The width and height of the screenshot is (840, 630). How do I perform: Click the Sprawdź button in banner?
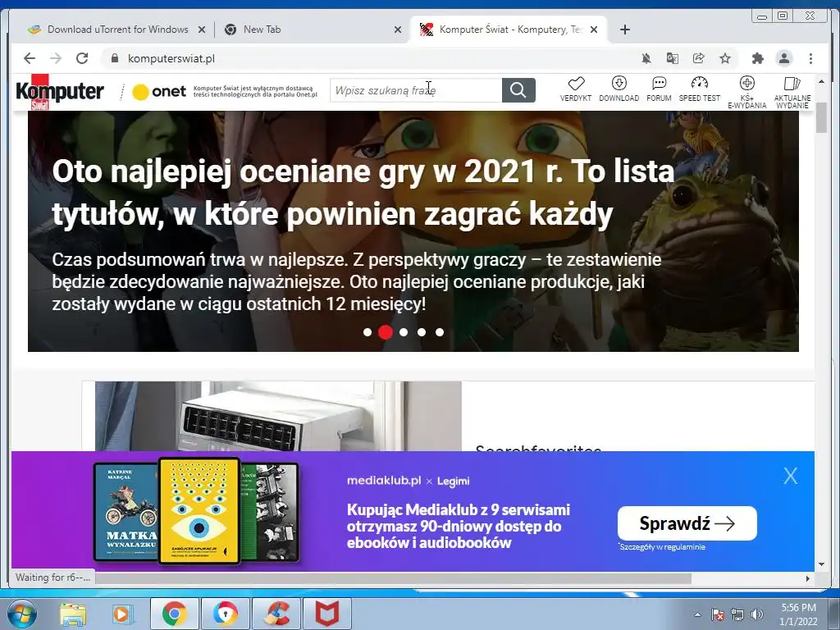(x=687, y=523)
